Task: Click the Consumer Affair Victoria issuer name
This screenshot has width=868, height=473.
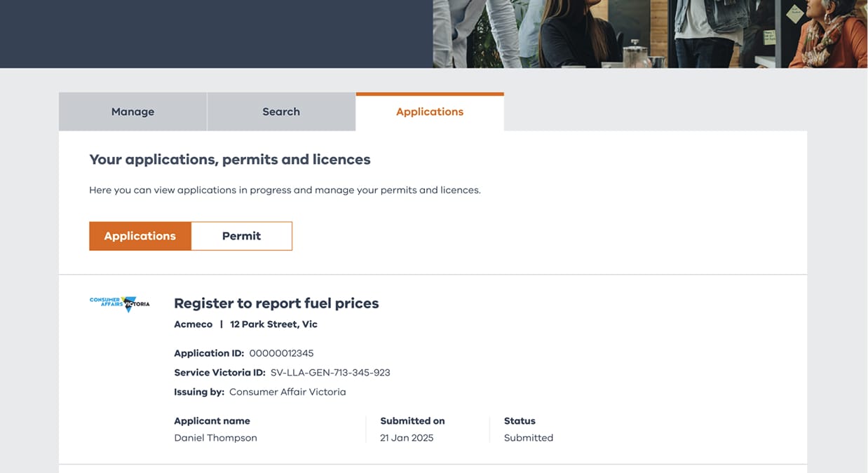Action: pos(287,392)
